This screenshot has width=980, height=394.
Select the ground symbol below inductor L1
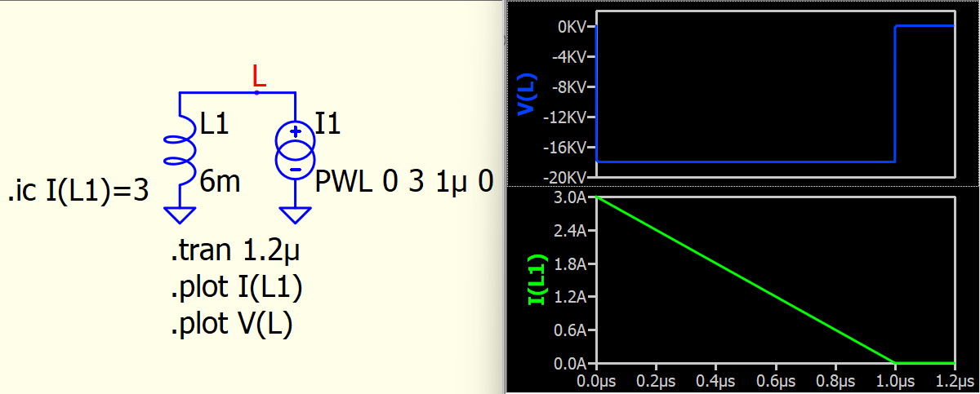179,215
